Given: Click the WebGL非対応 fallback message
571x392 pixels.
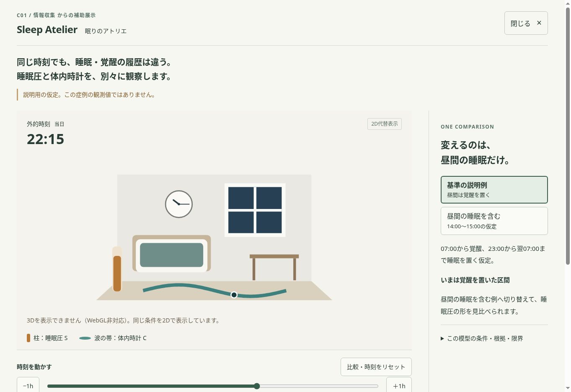Looking at the screenshot, I should coord(124,320).
